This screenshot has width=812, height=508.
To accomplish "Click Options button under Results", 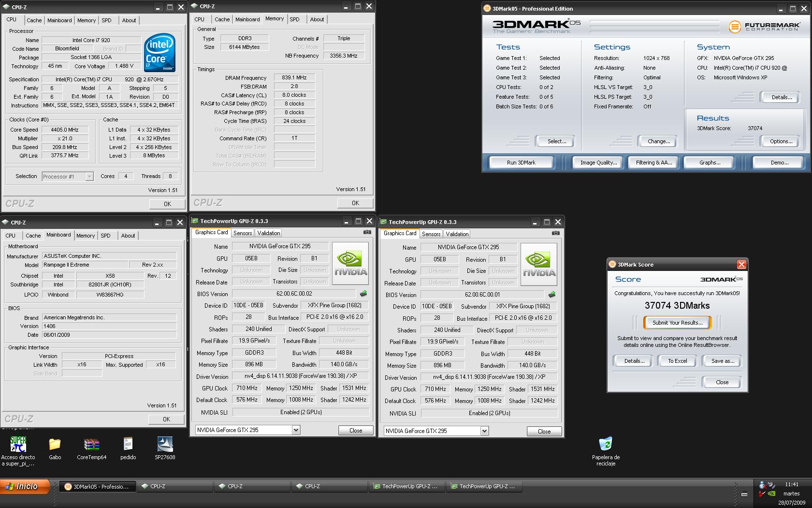I will pos(781,141).
